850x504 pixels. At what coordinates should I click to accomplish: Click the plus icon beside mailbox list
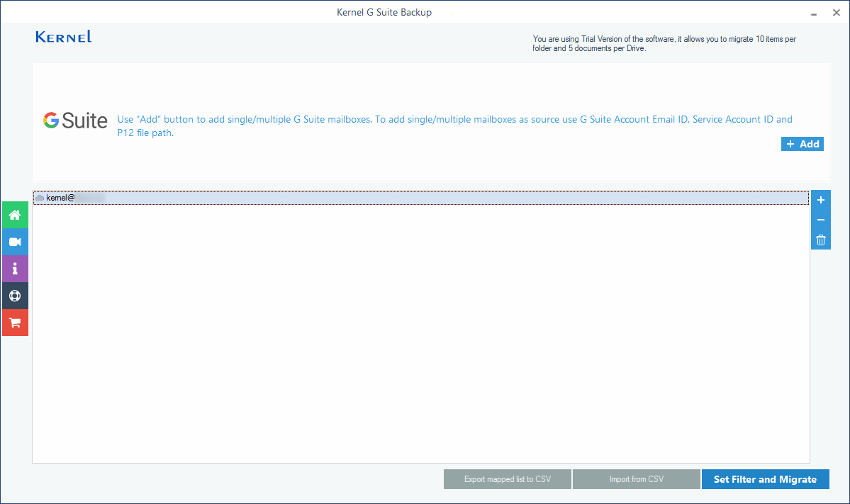click(821, 200)
